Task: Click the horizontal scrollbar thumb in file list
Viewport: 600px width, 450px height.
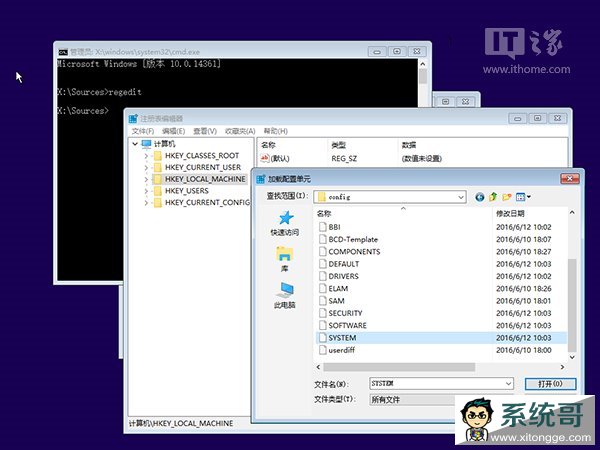Action: [399, 367]
